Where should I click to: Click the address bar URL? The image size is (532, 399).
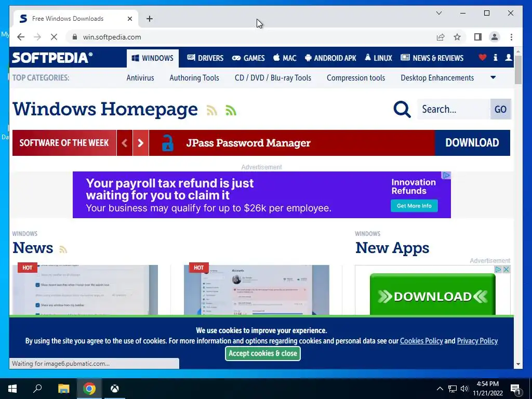pyautogui.click(x=112, y=37)
